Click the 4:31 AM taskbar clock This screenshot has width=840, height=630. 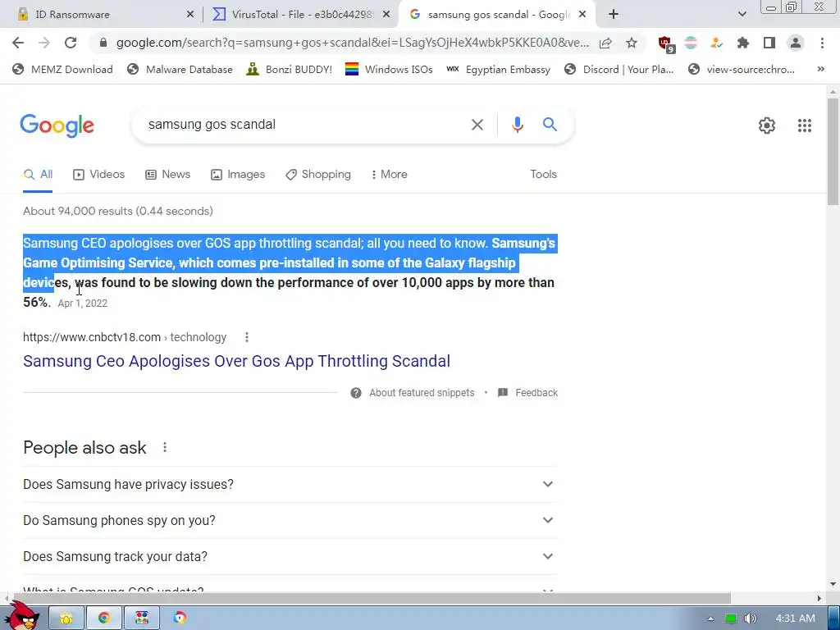click(x=795, y=619)
